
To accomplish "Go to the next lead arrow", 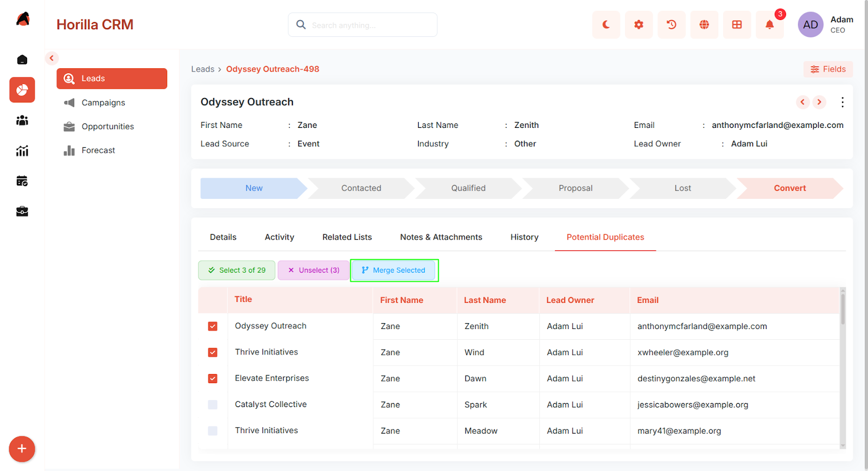I will tap(820, 102).
